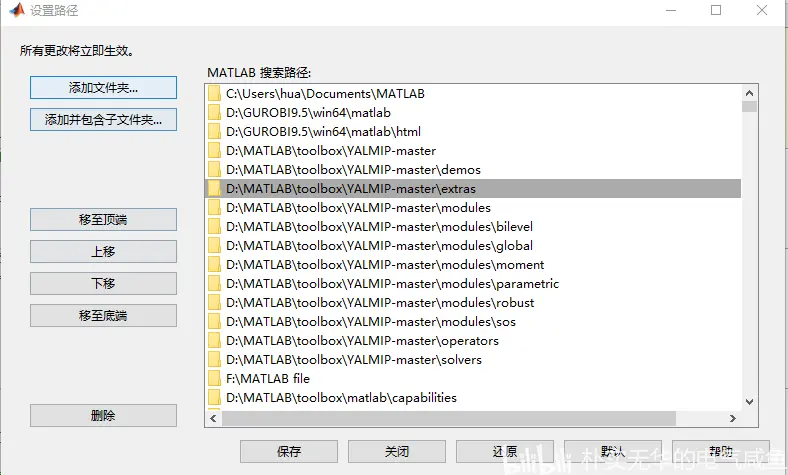
Task: Select path D:\GUROBI9.5\win64\matlab
Action: click(473, 113)
